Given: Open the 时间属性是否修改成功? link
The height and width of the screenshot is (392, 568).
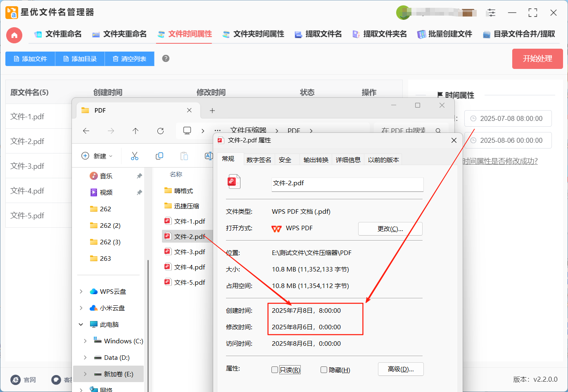Looking at the screenshot, I should click(x=500, y=161).
